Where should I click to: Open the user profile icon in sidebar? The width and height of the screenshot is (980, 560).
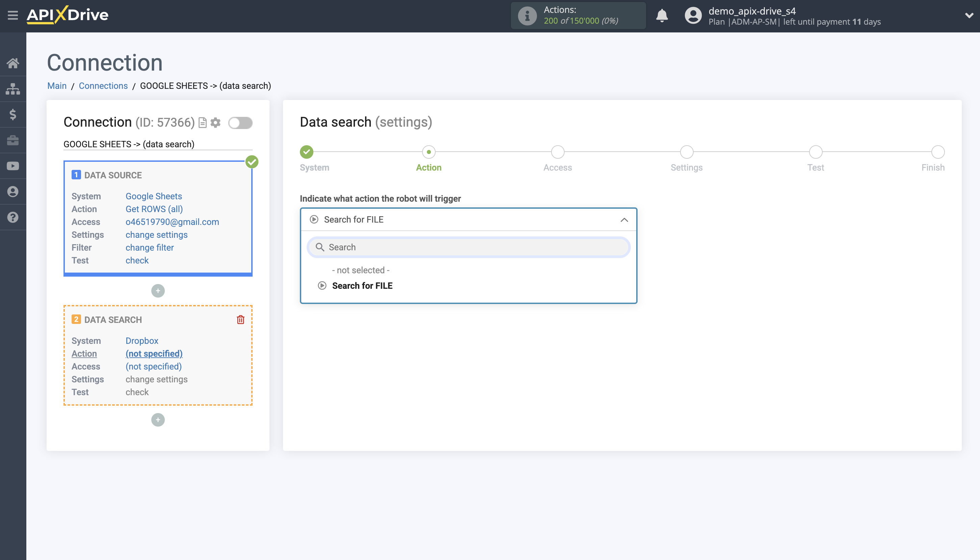(13, 191)
